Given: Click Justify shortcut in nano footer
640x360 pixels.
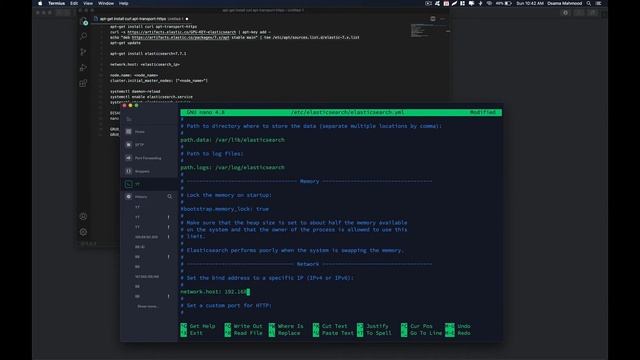Looking at the screenshot, I should [x=373, y=326].
